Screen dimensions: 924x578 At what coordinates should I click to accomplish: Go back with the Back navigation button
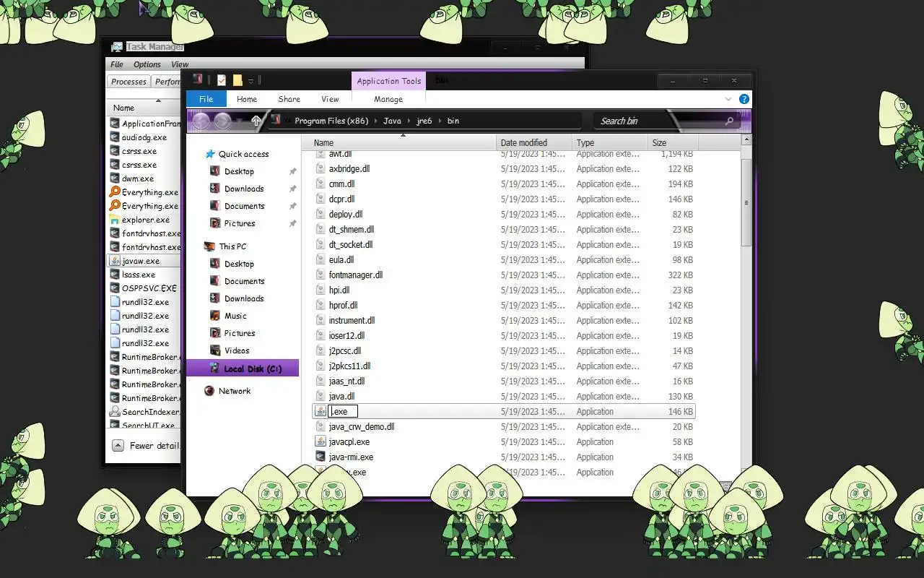point(201,121)
